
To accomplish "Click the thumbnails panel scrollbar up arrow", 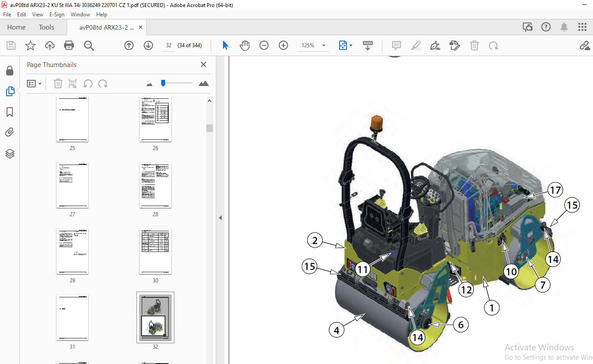I will click(x=210, y=101).
